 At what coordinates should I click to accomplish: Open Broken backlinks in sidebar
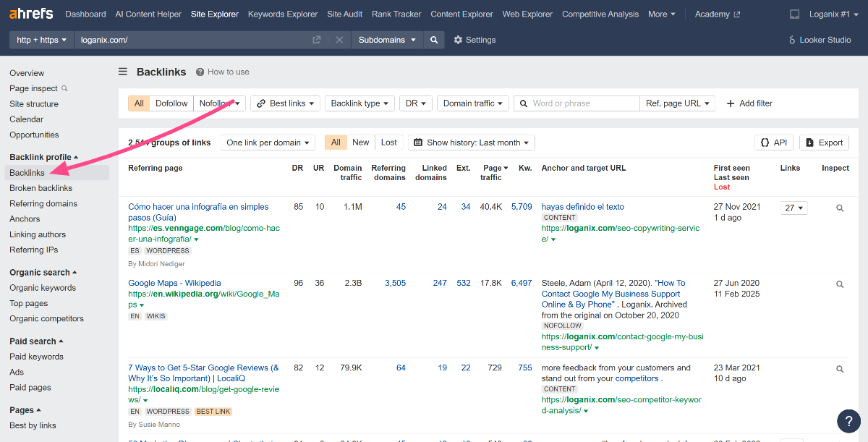click(41, 188)
